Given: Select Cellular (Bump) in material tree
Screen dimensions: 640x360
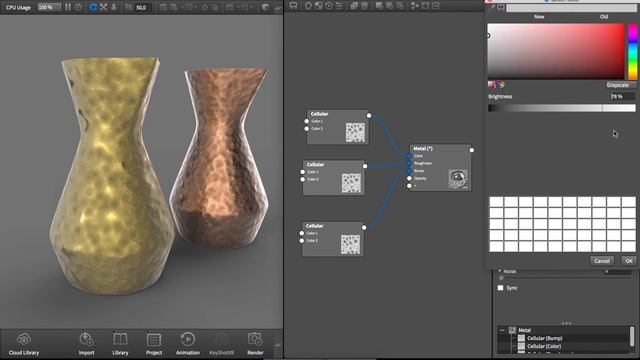Looking at the screenshot, I should pyautogui.click(x=544, y=338).
